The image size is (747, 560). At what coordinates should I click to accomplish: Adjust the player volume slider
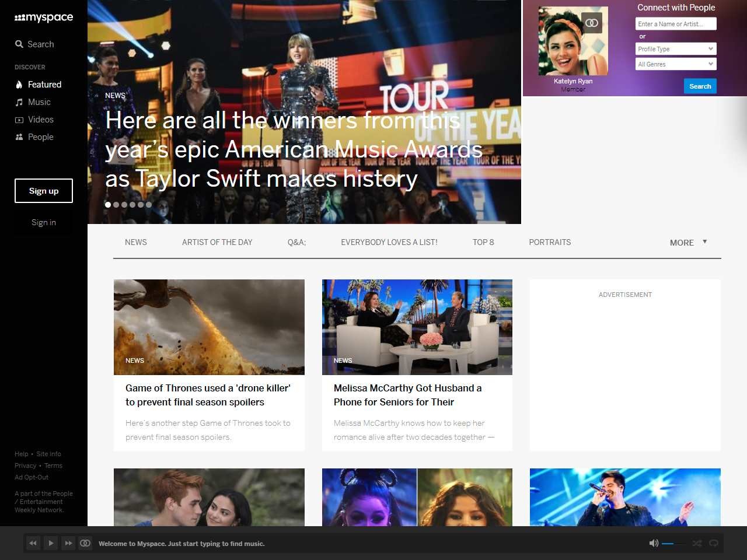click(x=673, y=544)
